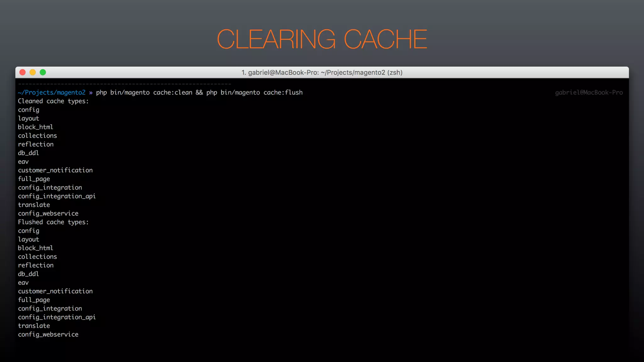Click "customer_notification" under Flushed cache types
This screenshot has height=362, width=644.
click(55, 291)
